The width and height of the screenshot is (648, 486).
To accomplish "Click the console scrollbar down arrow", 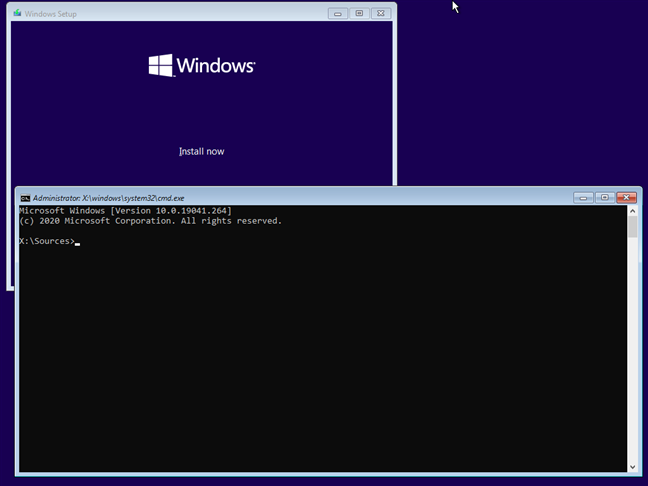I will tap(632, 467).
